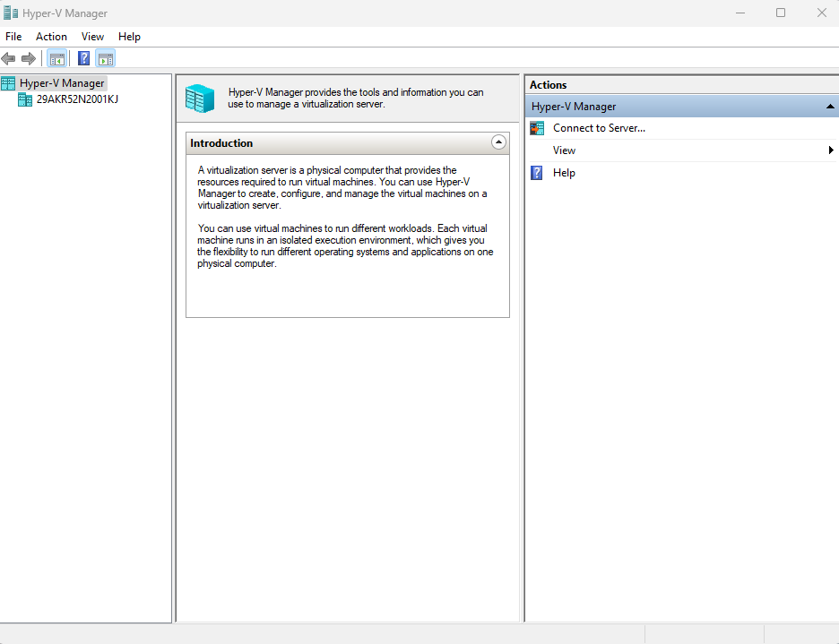Screen dimensions: 839x644
Task: Collapse the Hyper-V Manager actions group
Action: [830, 107]
